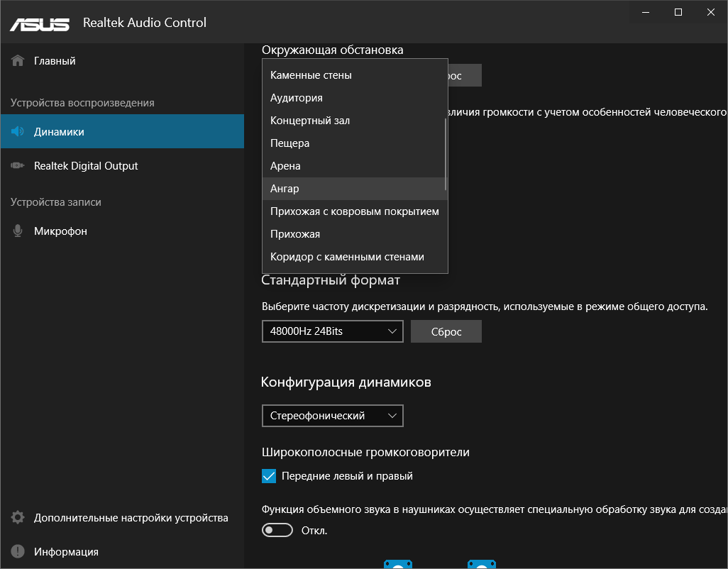Image resolution: width=728 pixels, height=569 pixels.
Task: Click the speaker icon for Динамики
Action: 18,132
